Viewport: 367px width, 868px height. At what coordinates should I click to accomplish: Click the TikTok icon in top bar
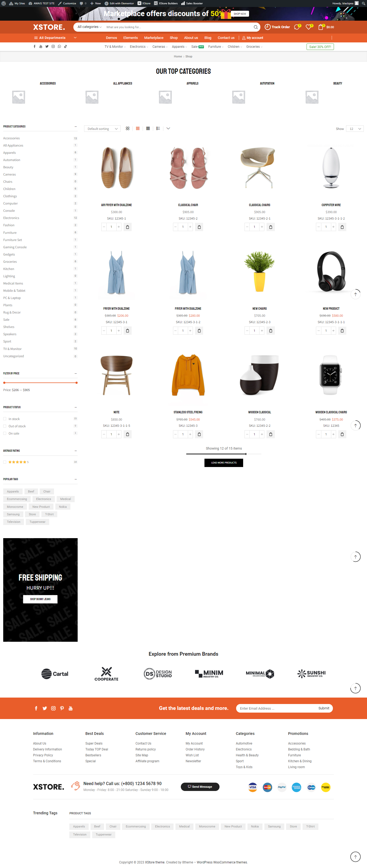click(x=66, y=46)
